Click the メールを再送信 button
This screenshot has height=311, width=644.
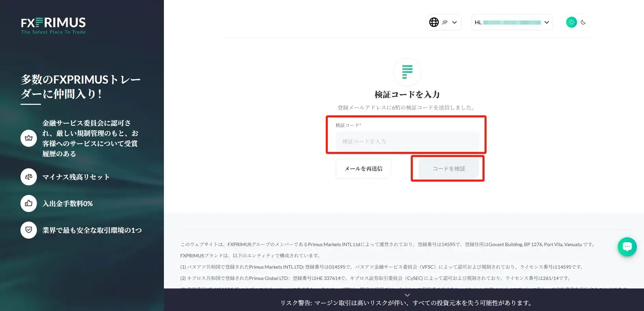pos(363,169)
